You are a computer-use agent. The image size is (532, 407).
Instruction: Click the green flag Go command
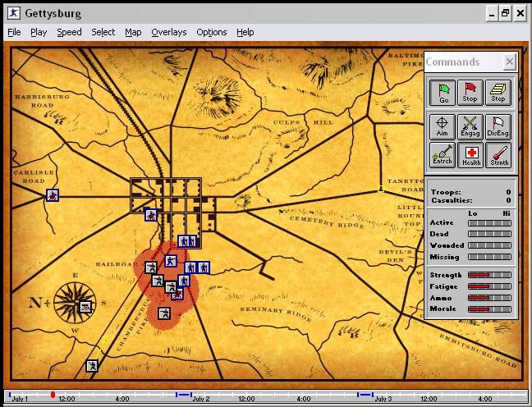click(443, 93)
